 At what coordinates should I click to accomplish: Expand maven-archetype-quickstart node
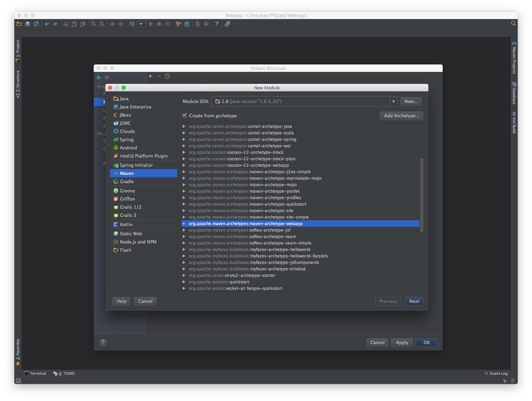184,204
